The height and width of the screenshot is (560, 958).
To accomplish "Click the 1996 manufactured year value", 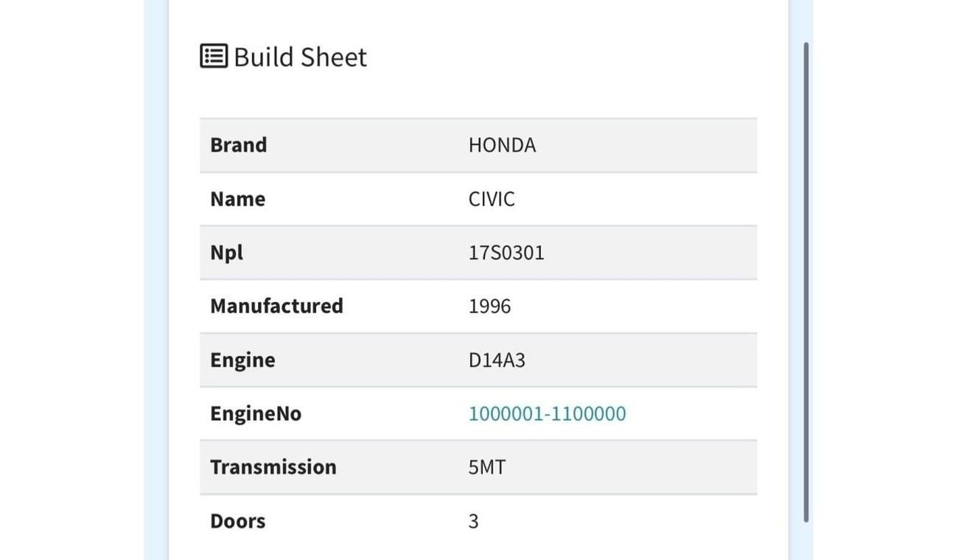I will click(489, 306).
